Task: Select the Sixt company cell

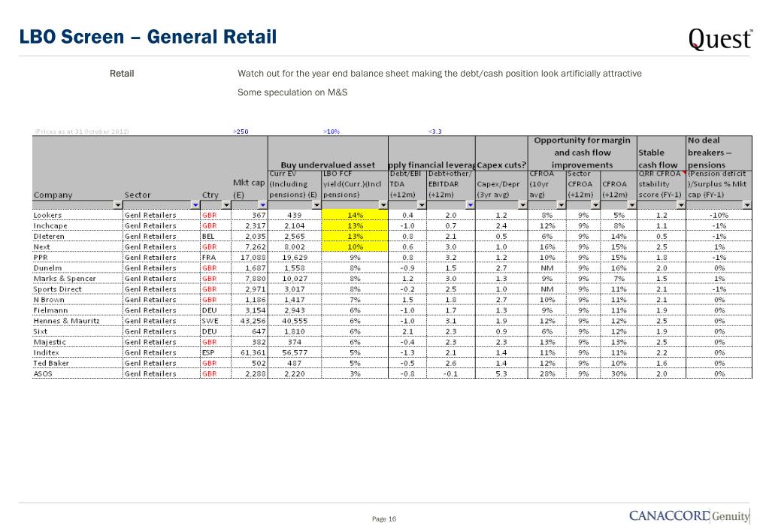Action: tap(77, 331)
